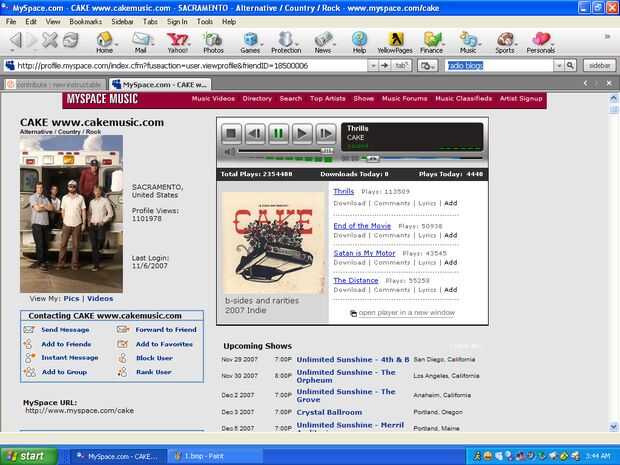Go back with the browser Back arrow
The height and width of the screenshot is (465, 620).
(16, 40)
